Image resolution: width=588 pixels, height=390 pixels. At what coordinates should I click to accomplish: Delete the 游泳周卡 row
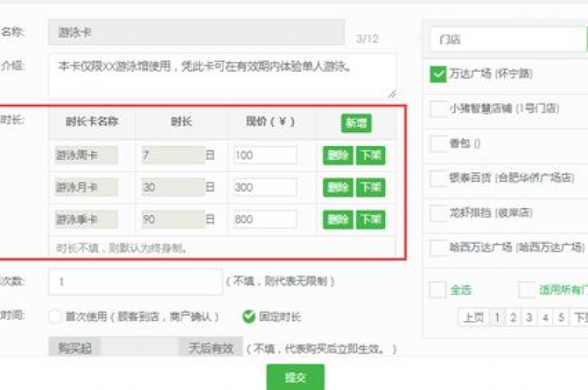tap(338, 155)
